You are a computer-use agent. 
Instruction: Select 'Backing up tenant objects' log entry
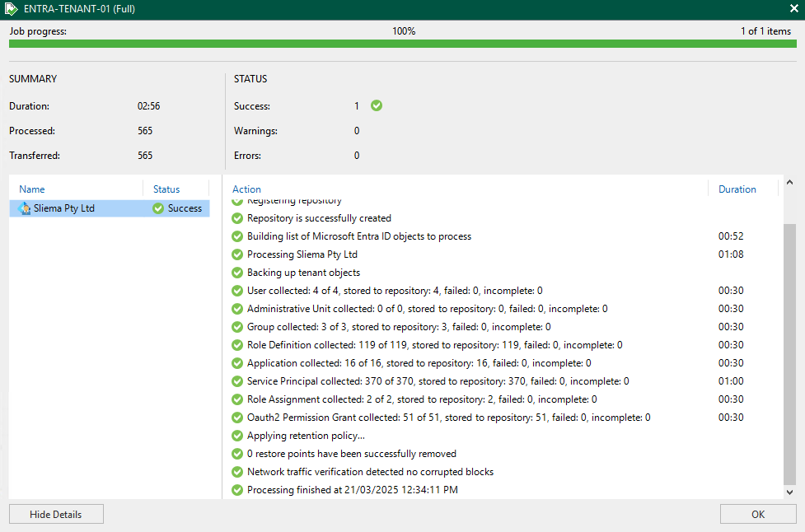click(x=303, y=273)
